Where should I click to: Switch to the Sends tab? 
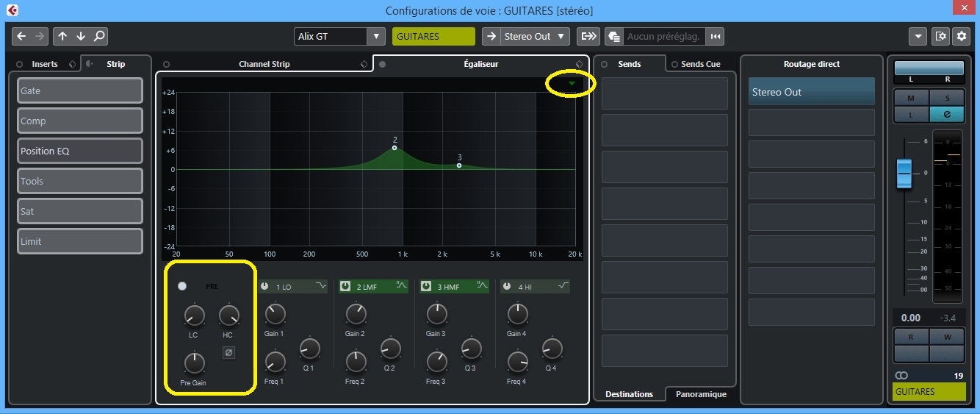[630, 64]
